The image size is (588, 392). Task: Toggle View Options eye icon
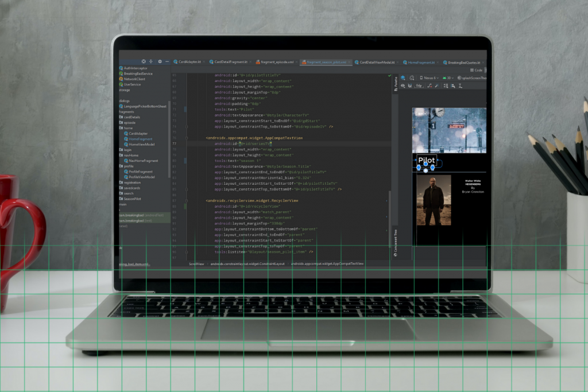(403, 86)
